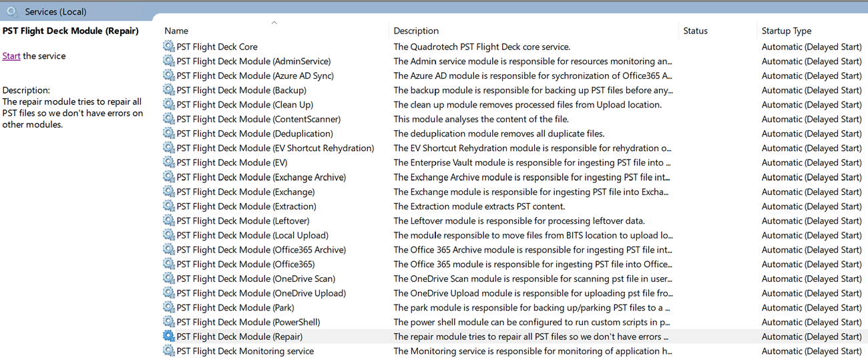Viewport: 868px width, 358px height.
Task: Click the gear icon for Module (Deduplication)
Action: tap(169, 134)
